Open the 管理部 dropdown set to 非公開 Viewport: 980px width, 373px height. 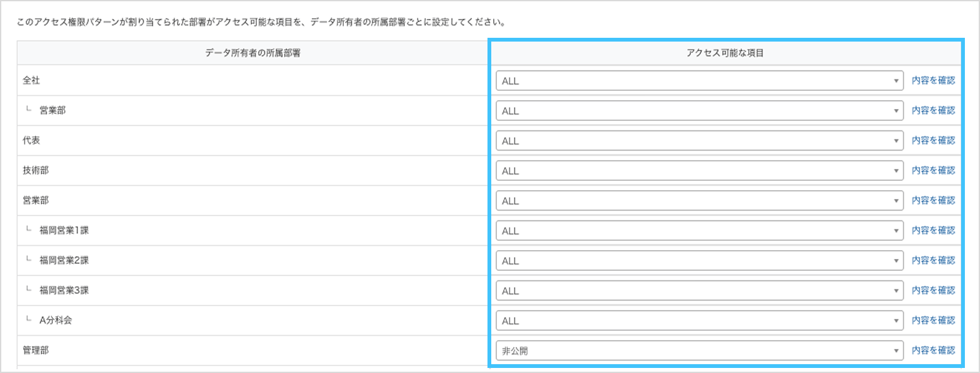[699, 351]
